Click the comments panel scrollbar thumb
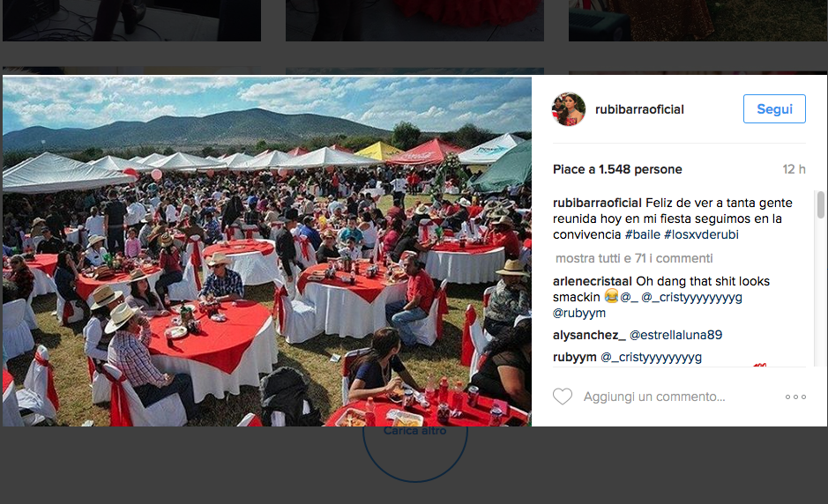This screenshot has height=504, width=828. pyautogui.click(x=821, y=204)
